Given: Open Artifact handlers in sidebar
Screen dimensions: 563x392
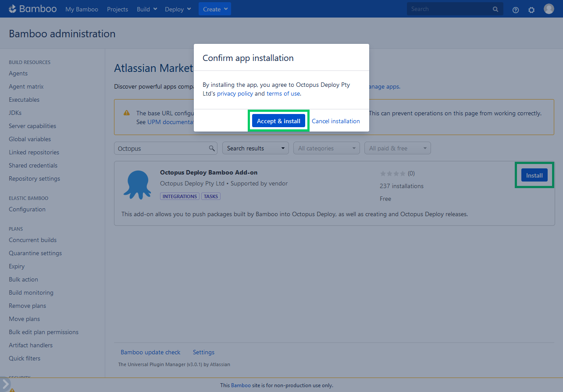Looking at the screenshot, I should (31, 345).
